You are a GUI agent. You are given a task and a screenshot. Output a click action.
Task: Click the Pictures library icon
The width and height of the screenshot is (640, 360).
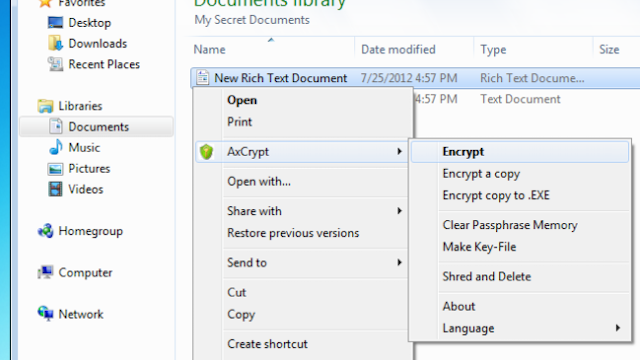click(55, 169)
